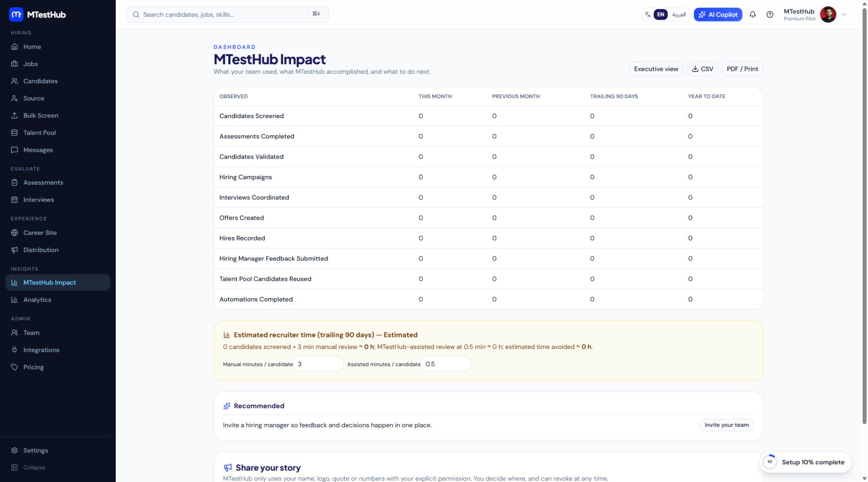This screenshot has width=868, height=482.
Task: Open the Jobs section
Action: coord(58,64)
